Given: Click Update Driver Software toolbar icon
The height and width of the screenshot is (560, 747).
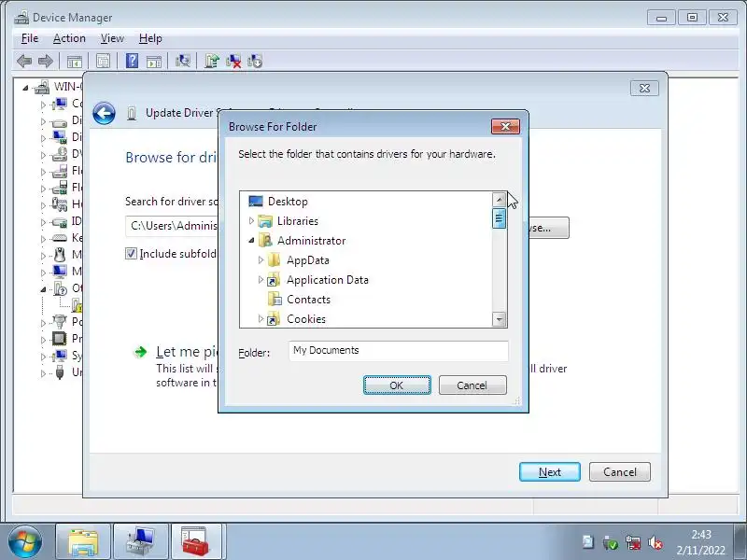Looking at the screenshot, I should coord(212,61).
